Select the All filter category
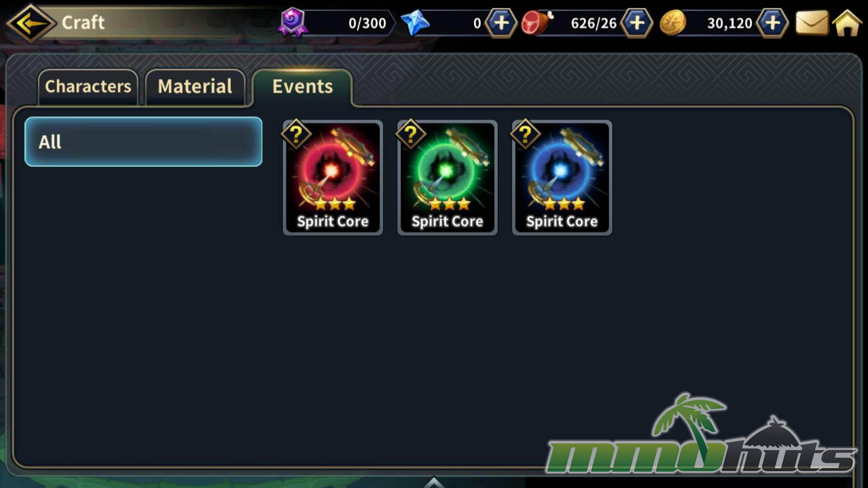 click(x=143, y=142)
